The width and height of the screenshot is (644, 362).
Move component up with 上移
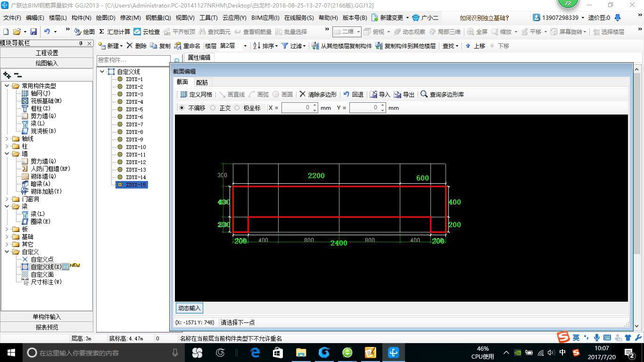pos(475,46)
